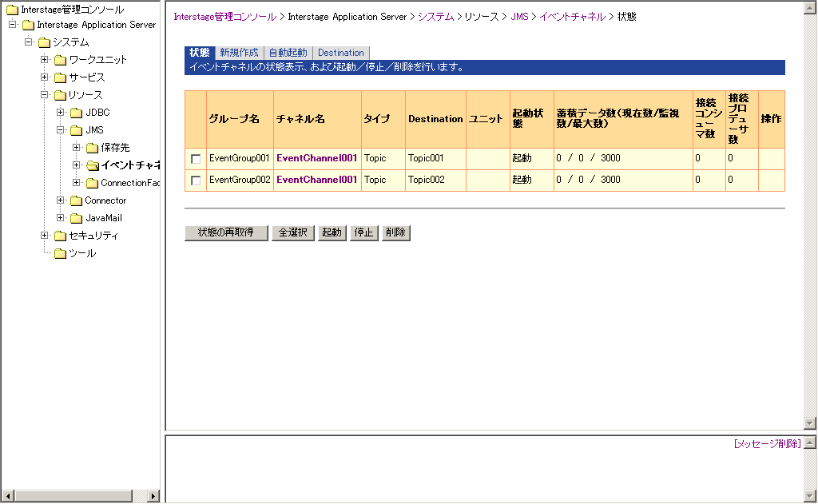Click the リソース folder icon

pos(61,96)
